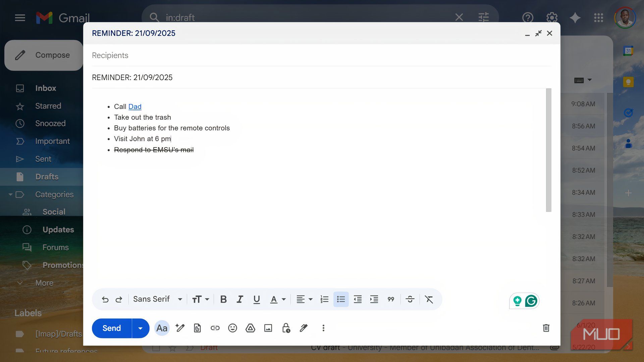Open the Inbox folder
This screenshot has width=644, height=362.
tap(46, 88)
